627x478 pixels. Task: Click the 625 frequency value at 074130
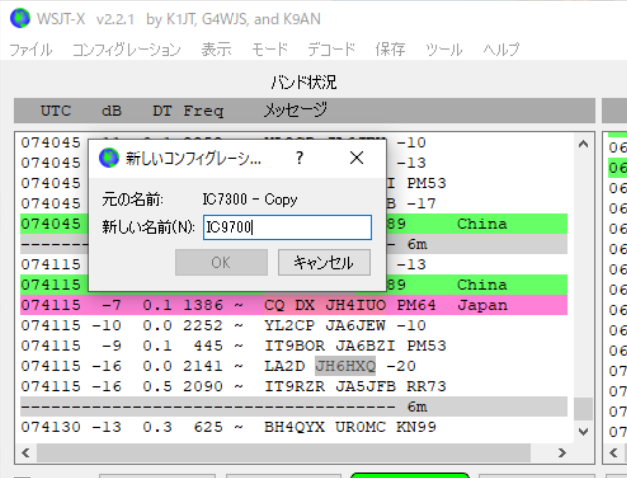click(208, 427)
